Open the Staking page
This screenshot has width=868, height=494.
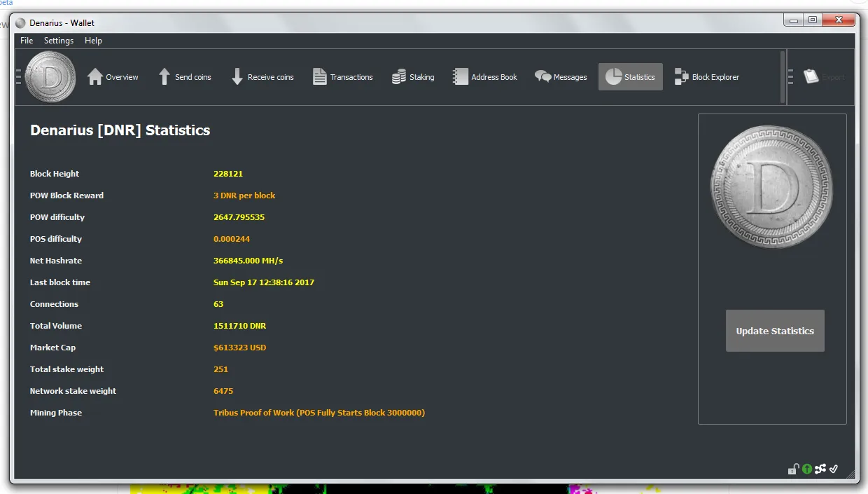pos(413,77)
